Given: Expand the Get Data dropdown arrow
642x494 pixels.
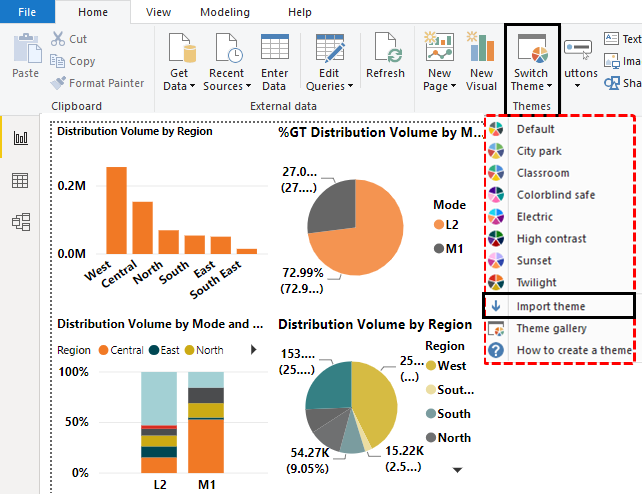Looking at the screenshot, I should (x=192, y=86).
